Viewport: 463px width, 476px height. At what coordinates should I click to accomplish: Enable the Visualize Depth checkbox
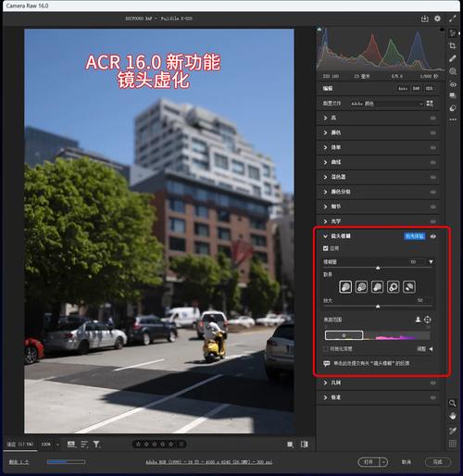click(x=325, y=349)
